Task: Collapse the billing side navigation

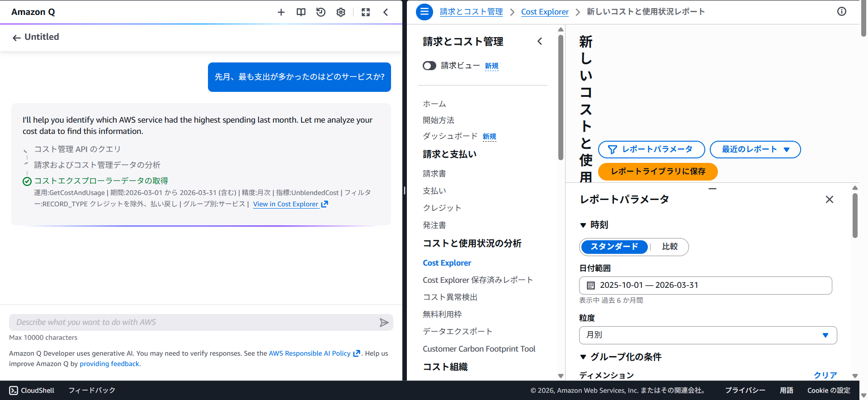Action: point(540,42)
